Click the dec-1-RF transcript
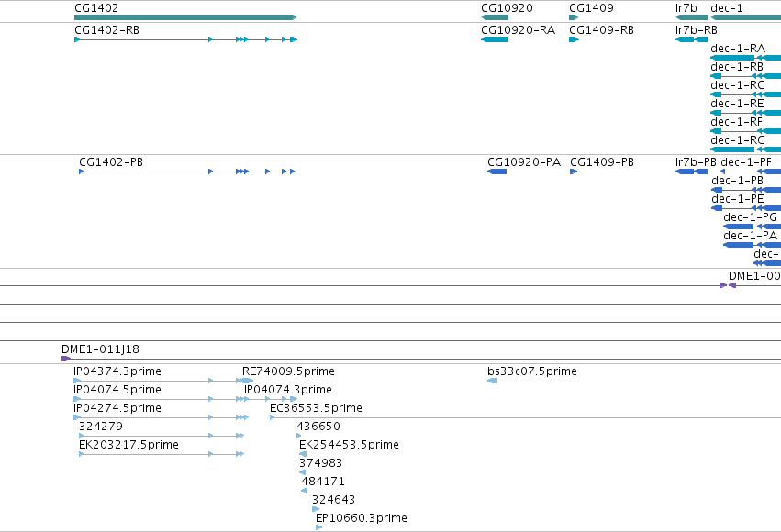781x532 pixels. 745,131
